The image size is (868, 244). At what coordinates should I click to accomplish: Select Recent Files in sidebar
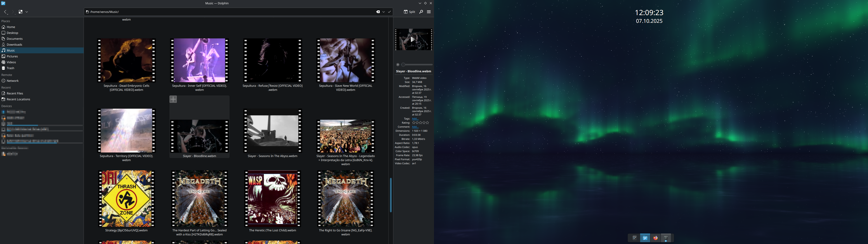point(15,93)
